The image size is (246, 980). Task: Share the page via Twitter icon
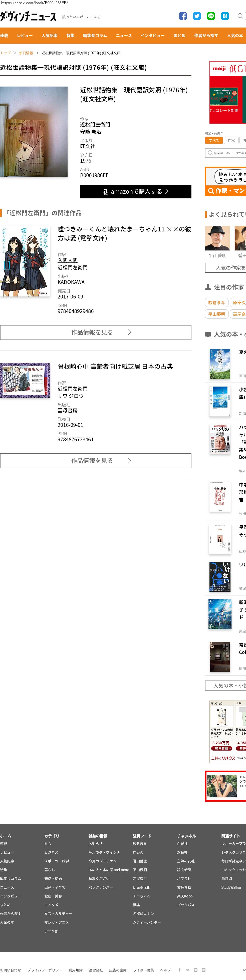coord(197,16)
